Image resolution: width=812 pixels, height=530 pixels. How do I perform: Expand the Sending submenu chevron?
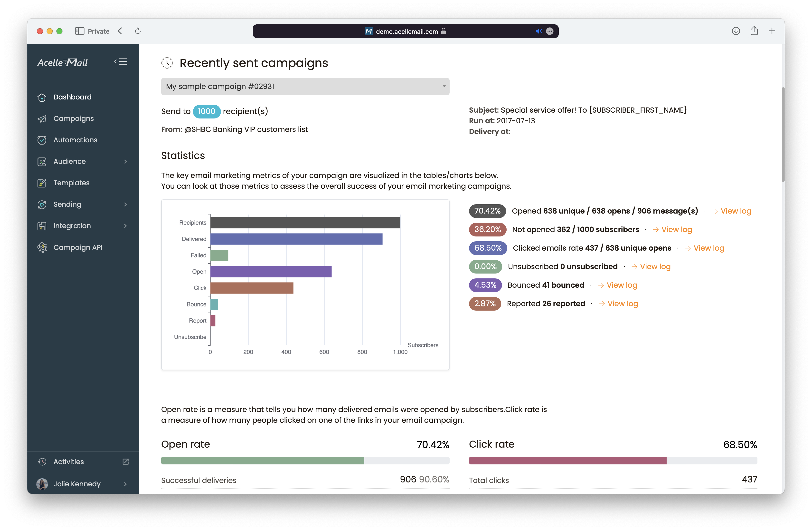tap(125, 205)
